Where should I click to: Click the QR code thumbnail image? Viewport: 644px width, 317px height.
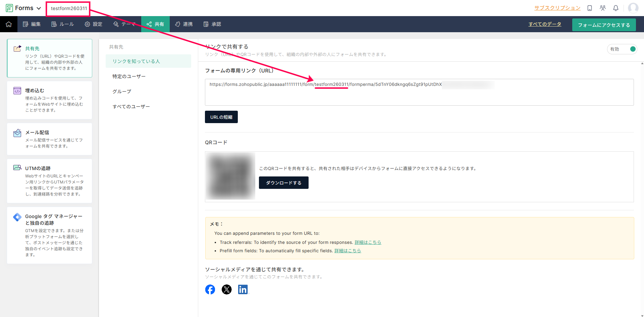230,176
